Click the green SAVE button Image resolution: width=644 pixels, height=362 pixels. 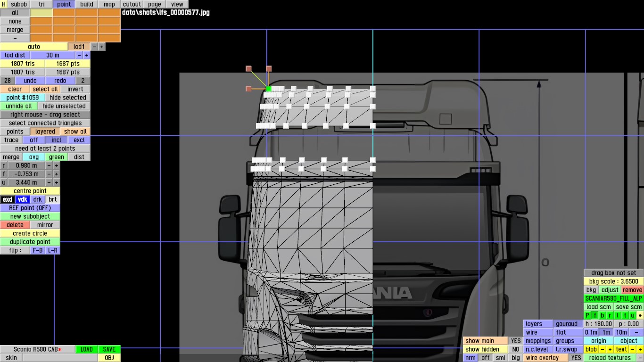pos(109,349)
